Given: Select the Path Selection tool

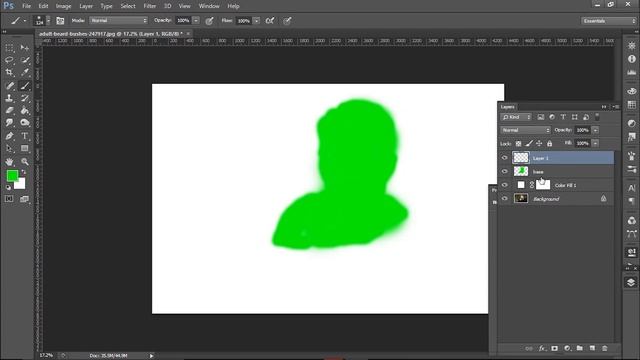Looking at the screenshot, I should (9, 148).
